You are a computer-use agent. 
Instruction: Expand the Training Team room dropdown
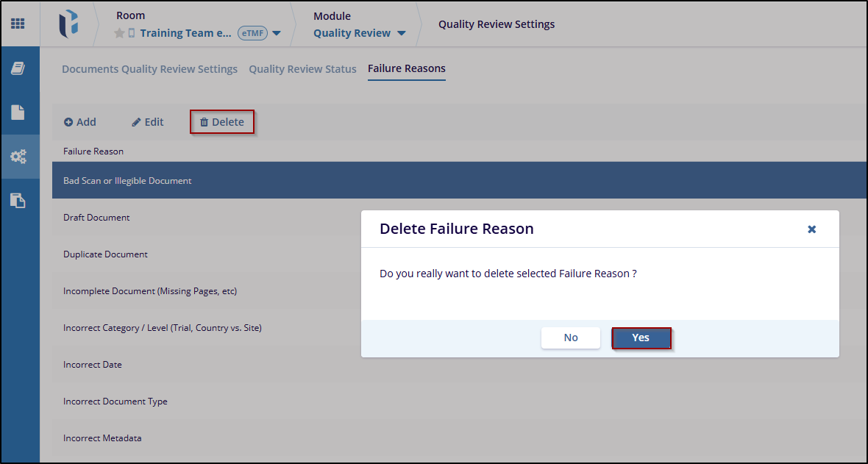pyautogui.click(x=277, y=33)
